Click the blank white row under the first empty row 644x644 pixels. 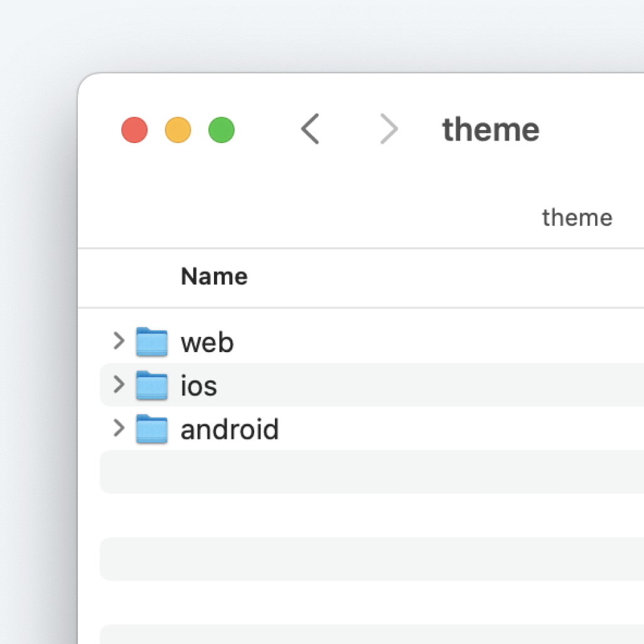pyautogui.click(x=370, y=515)
